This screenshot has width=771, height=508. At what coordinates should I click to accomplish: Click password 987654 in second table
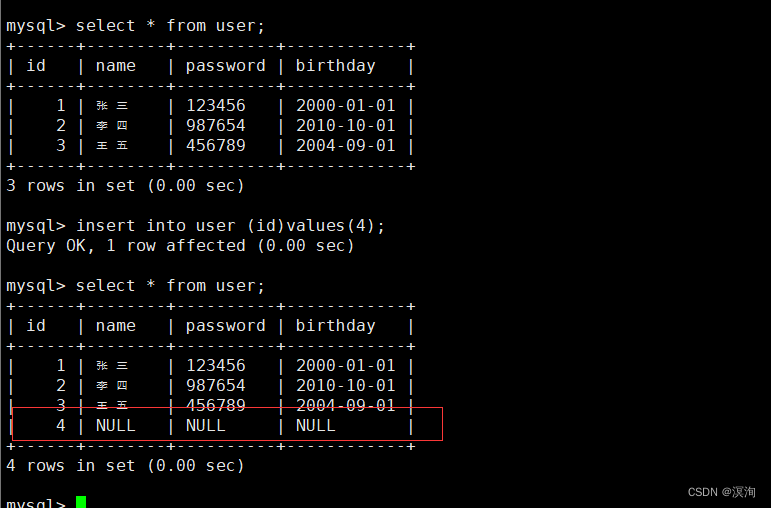[215, 386]
